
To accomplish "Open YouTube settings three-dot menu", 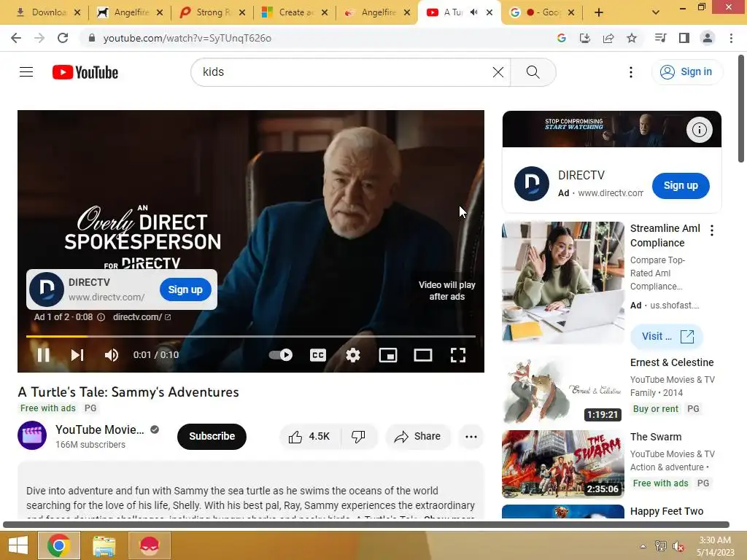I will coord(631,72).
